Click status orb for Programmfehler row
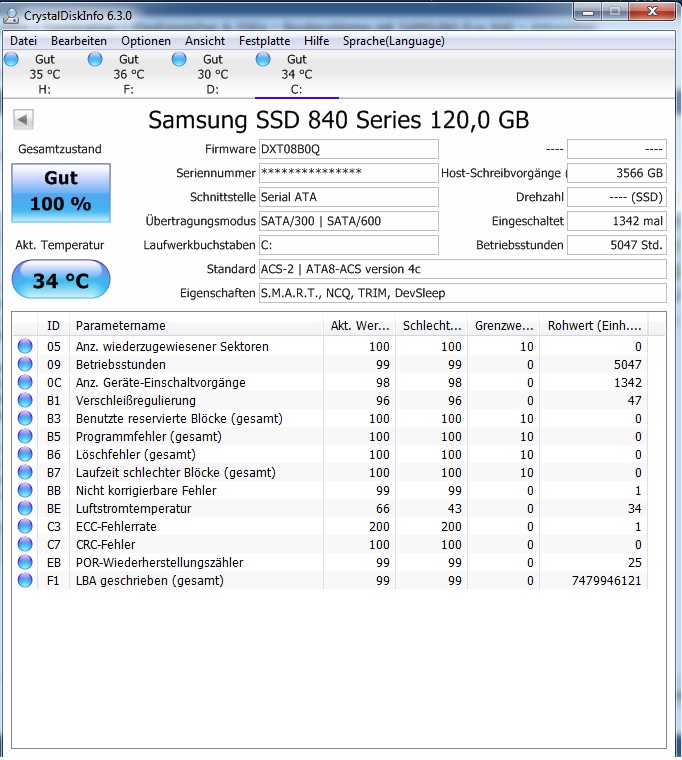Viewport: 682px width, 760px height. [x=25, y=436]
